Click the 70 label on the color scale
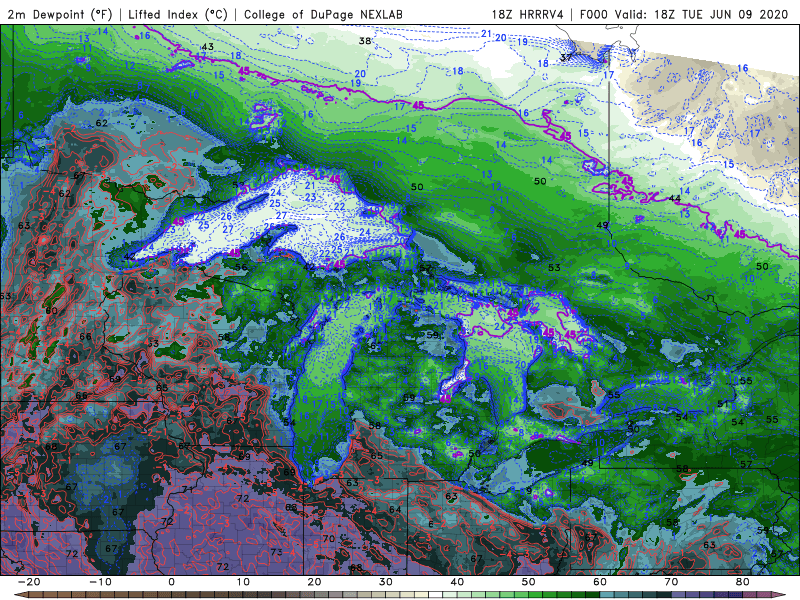The width and height of the screenshot is (800, 600). pyautogui.click(x=671, y=582)
